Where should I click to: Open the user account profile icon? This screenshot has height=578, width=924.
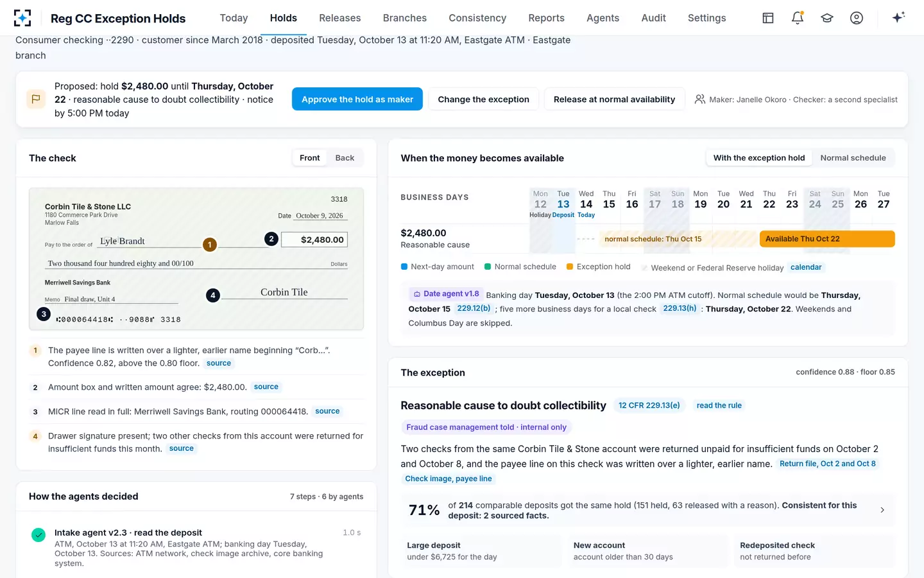(857, 18)
